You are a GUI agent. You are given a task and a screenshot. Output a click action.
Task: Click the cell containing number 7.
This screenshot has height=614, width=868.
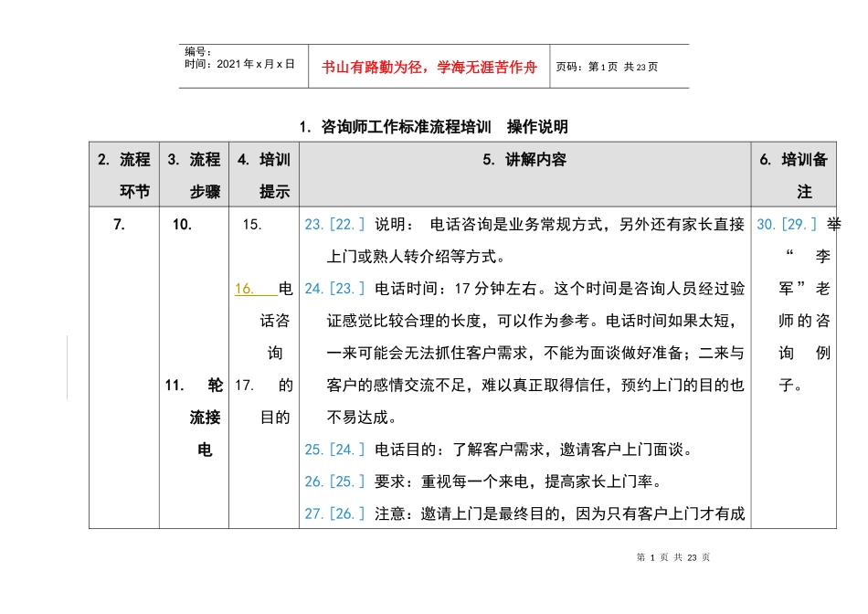(x=120, y=224)
